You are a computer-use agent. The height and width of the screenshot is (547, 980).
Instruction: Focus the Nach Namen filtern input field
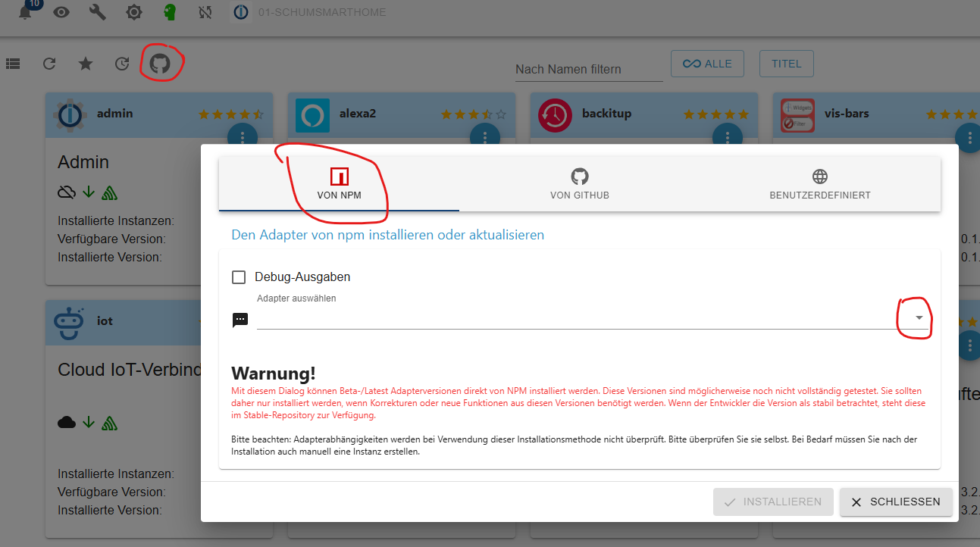[x=588, y=69]
